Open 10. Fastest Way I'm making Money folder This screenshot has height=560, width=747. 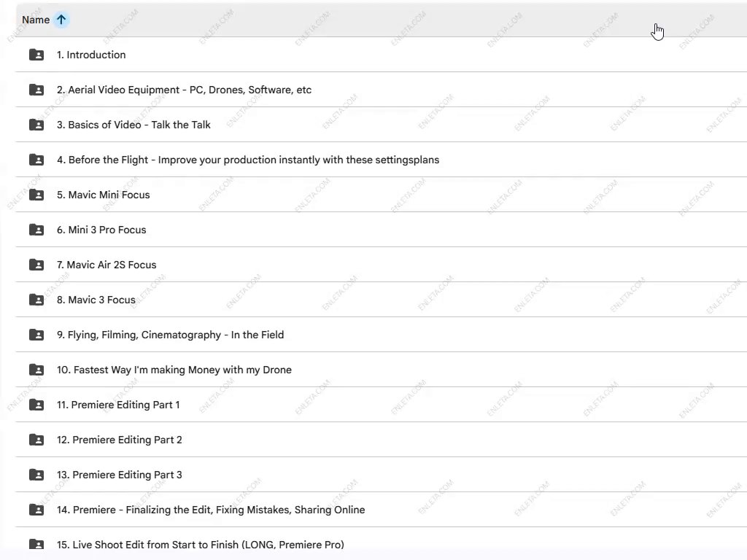click(174, 370)
